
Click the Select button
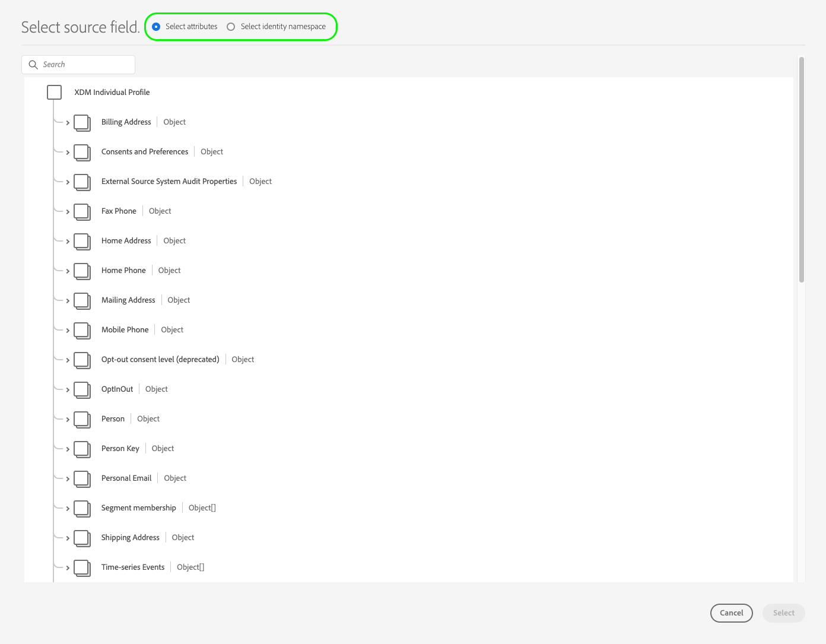pos(783,613)
